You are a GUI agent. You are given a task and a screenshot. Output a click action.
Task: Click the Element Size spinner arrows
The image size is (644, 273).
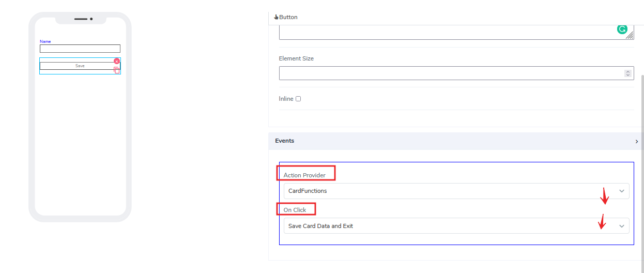point(628,73)
